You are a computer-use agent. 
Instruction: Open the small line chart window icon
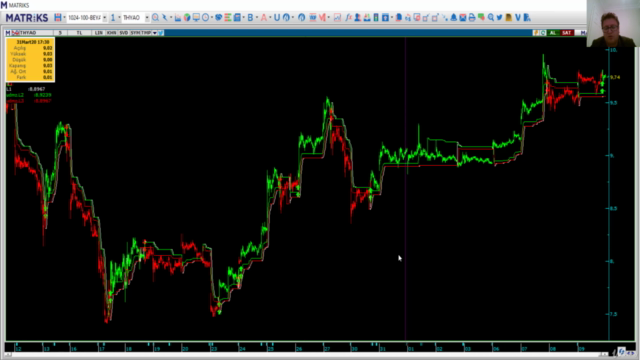point(337,18)
